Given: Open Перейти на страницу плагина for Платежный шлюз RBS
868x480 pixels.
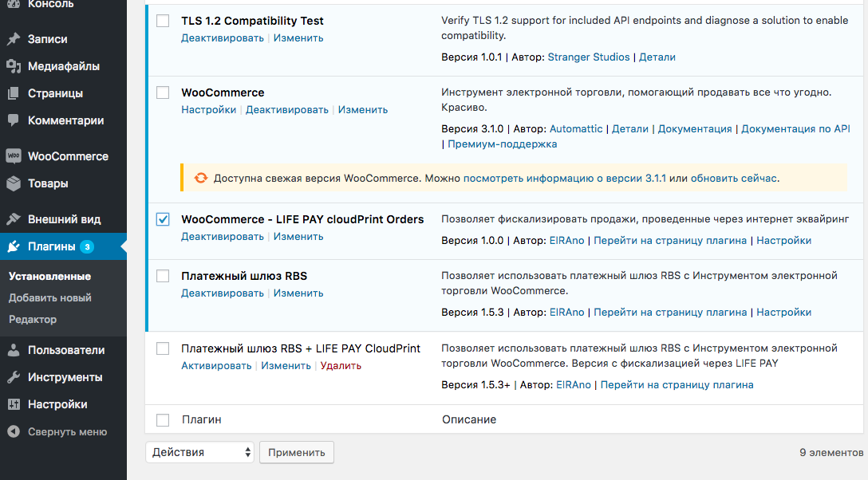Looking at the screenshot, I should (670, 313).
